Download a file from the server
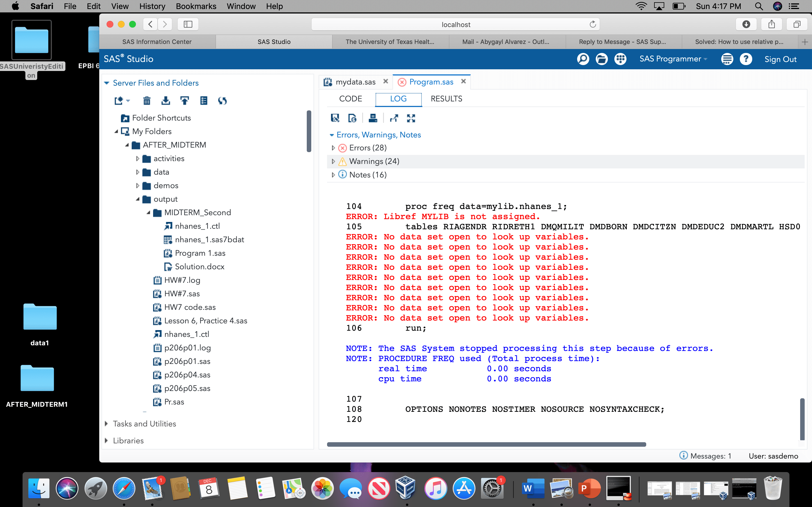Image resolution: width=812 pixels, height=507 pixels. [166, 100]
